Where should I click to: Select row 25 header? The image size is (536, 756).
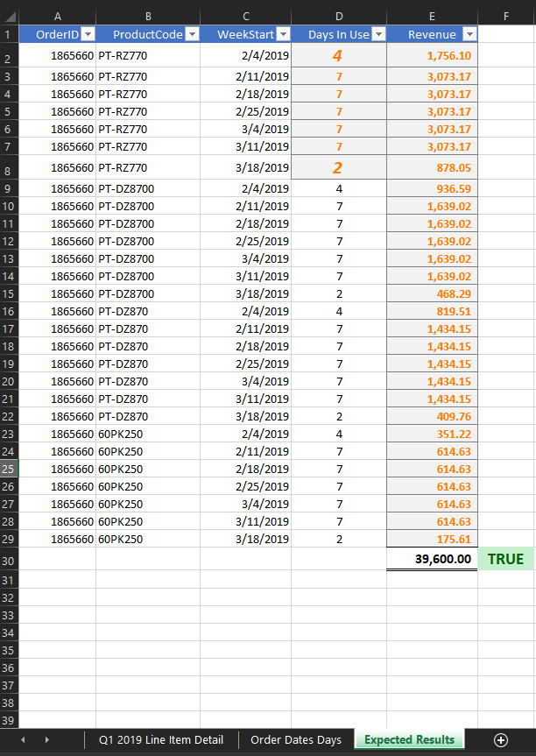coord(9,470)
